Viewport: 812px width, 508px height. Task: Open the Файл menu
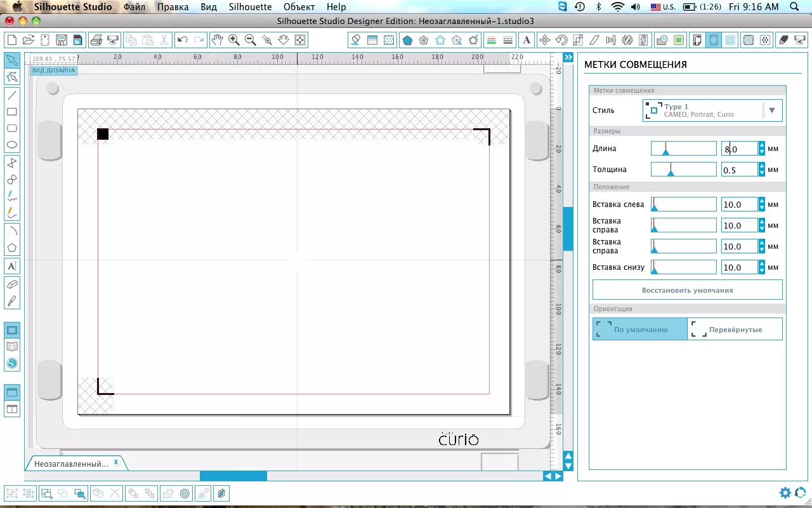[x=134, y=7]
